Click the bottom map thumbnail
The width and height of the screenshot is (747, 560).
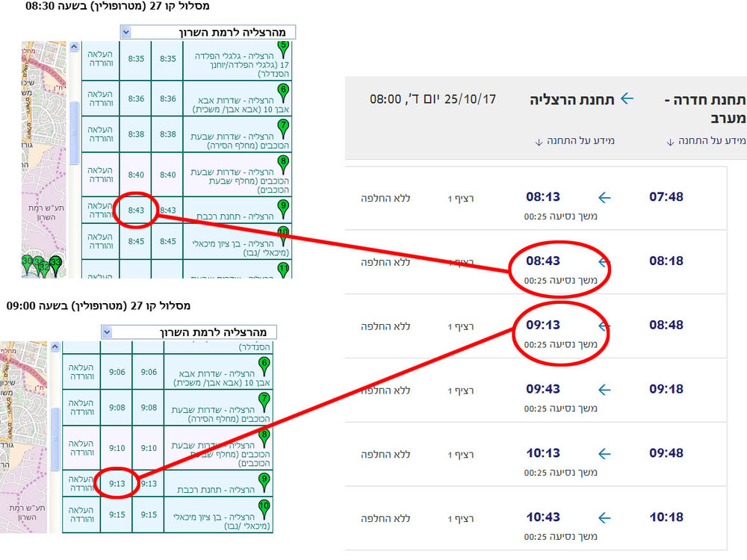(24, 437)
